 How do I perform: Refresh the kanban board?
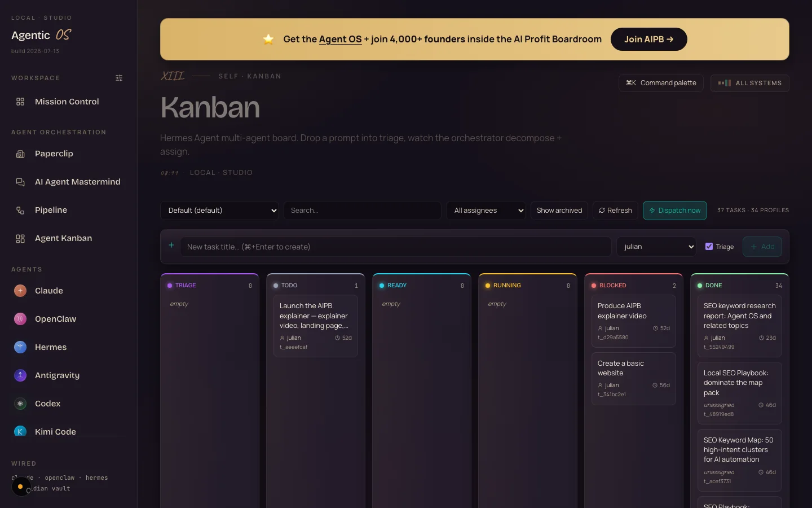click(x=615, y=211)
